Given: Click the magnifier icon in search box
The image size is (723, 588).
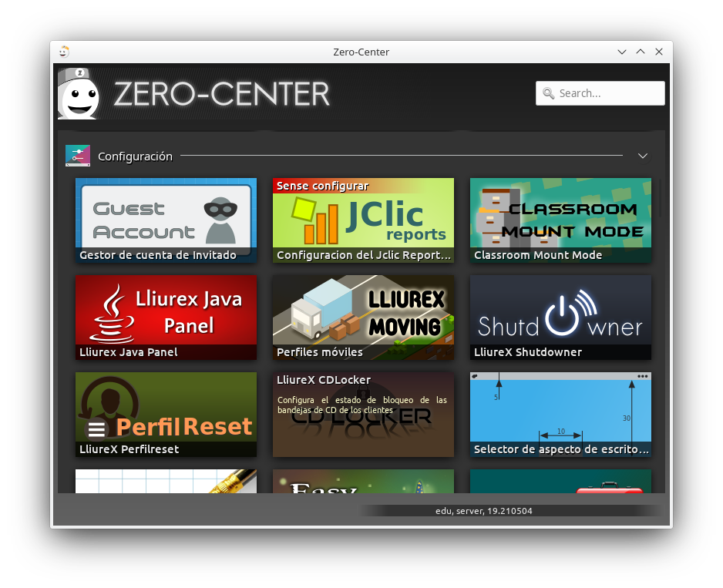Looking at the screenshot, I should (549, 93).
